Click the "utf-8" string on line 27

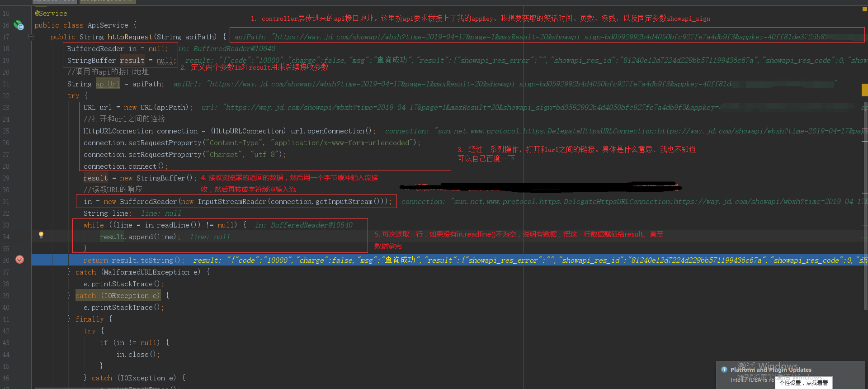264,155
